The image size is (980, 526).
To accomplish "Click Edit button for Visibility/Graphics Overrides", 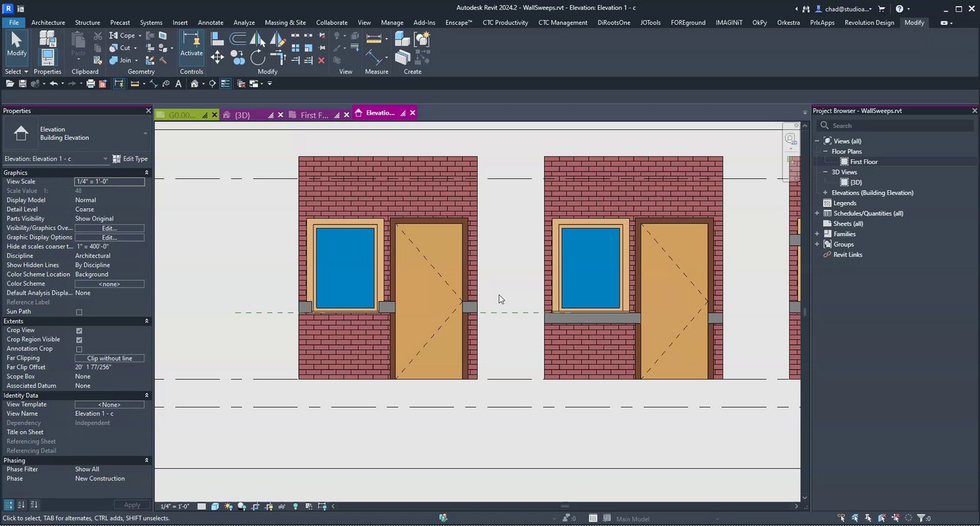I will tap(109, 228).
